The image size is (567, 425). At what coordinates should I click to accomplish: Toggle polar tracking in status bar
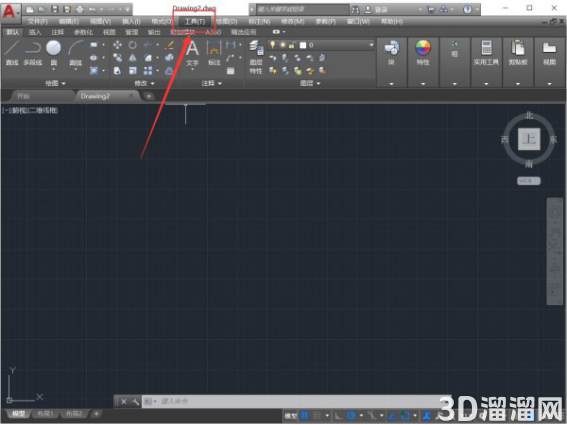(x=351, y=416)
